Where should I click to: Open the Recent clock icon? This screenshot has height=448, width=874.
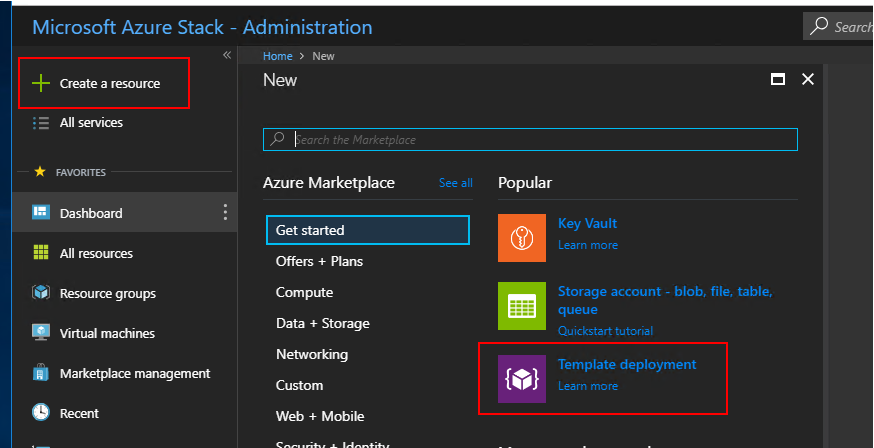41,413
